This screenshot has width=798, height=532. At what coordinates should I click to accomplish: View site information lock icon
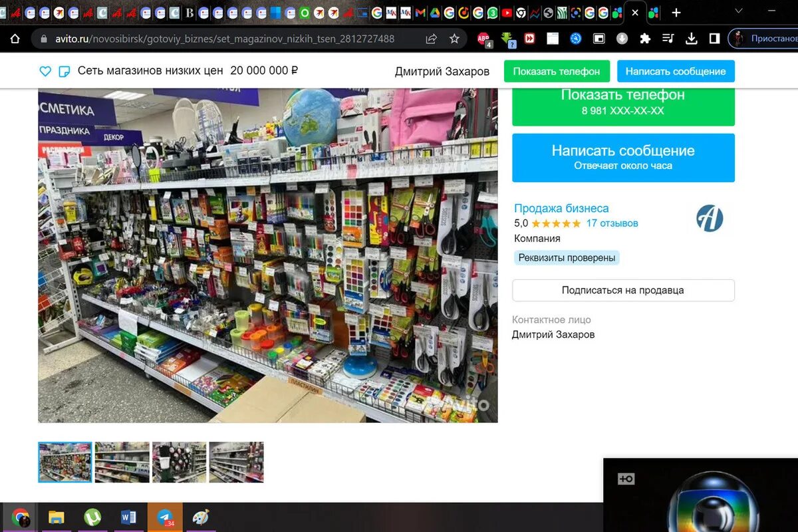pos(44,39)
